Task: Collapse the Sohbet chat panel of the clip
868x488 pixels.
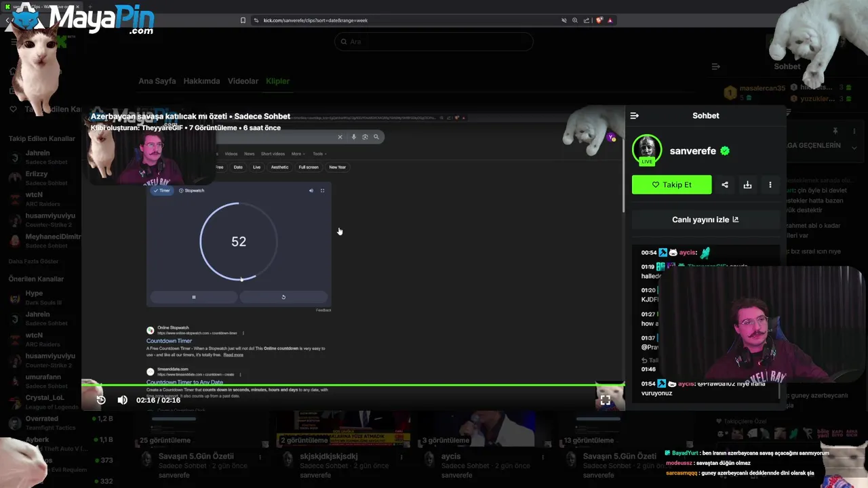Action: click(x=634, y=116)
